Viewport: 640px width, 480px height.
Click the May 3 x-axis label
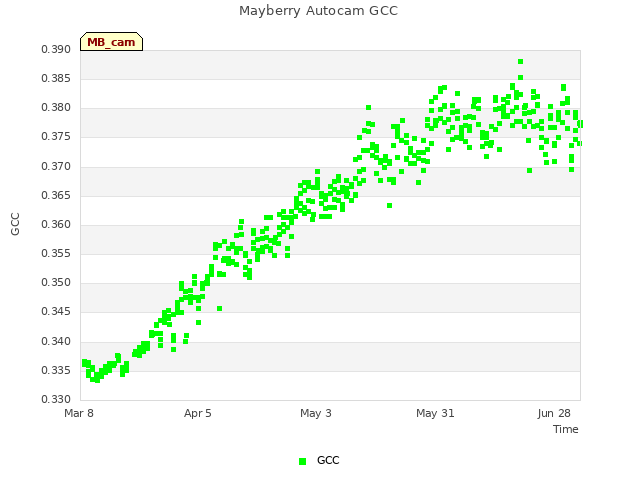pyautogui.click(x=316, y=413)
